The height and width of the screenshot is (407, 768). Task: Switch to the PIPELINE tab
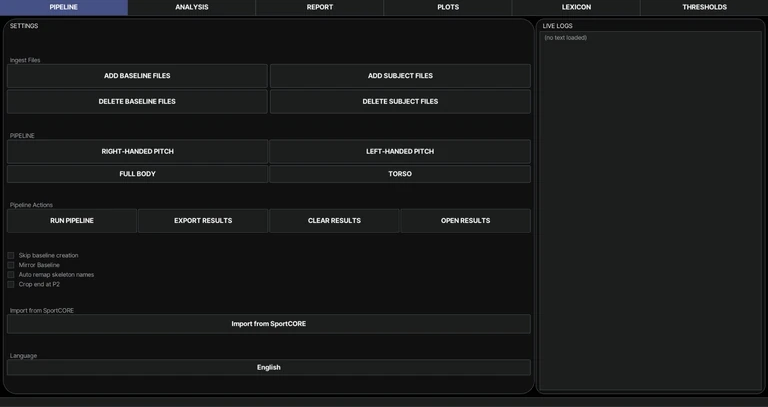[64, 7]
